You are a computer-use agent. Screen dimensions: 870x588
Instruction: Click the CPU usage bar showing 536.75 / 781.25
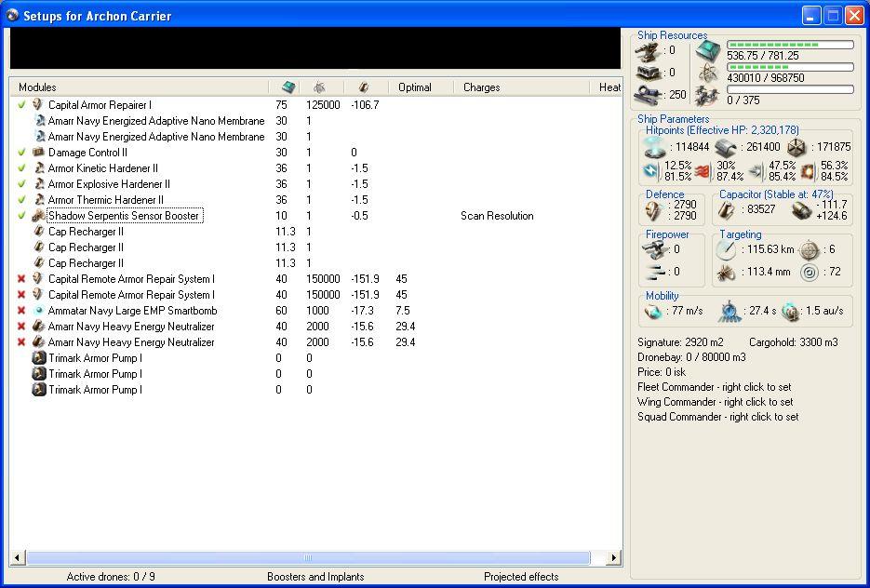point(790,45)
